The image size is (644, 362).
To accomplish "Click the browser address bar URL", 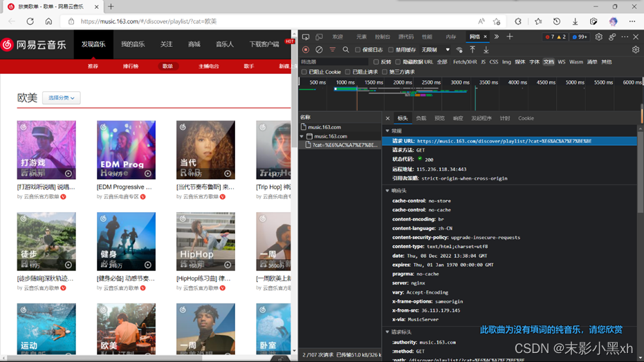I will 149,21.
